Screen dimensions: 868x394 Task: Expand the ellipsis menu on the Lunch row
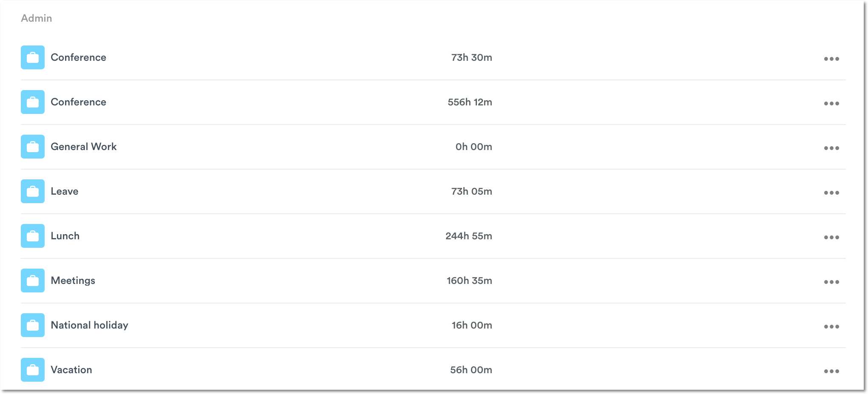831,237
